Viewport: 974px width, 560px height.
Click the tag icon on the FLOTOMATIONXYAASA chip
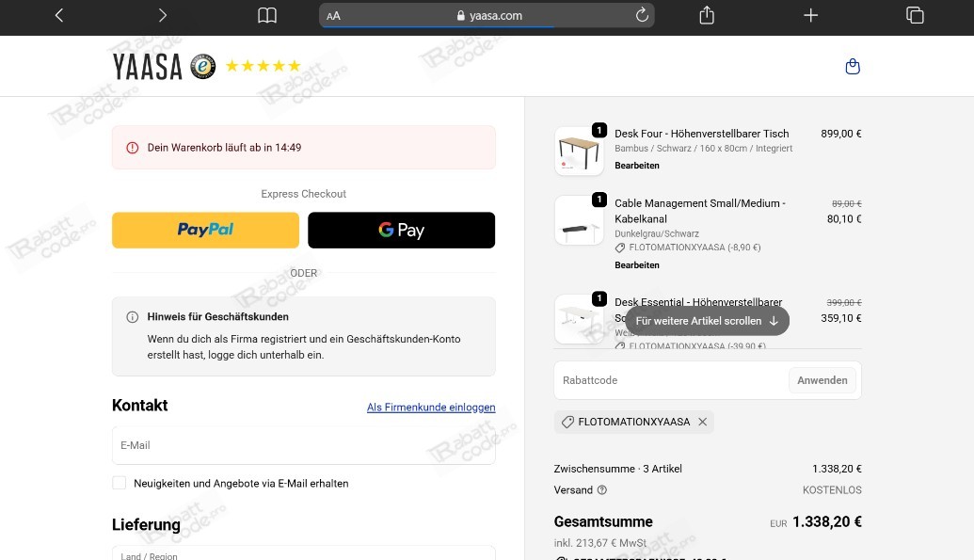tap(567, 422)
